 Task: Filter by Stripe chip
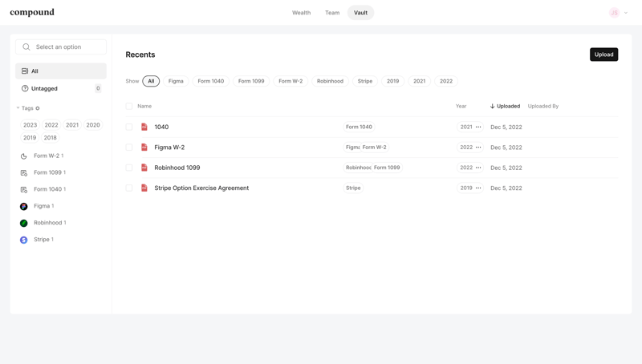[x=365, y=81]
